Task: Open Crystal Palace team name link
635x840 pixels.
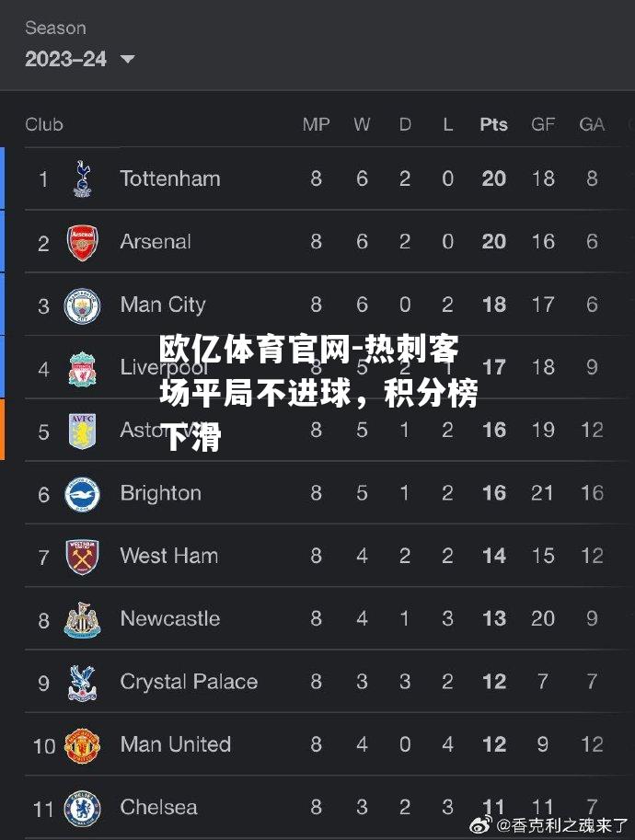Action: click(189, 682)
